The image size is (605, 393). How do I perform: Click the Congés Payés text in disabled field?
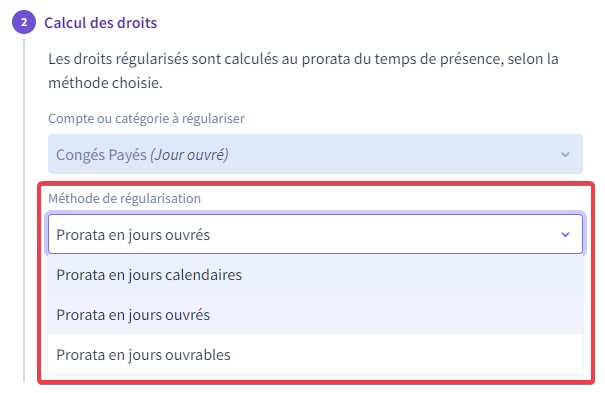pos(101,155)
